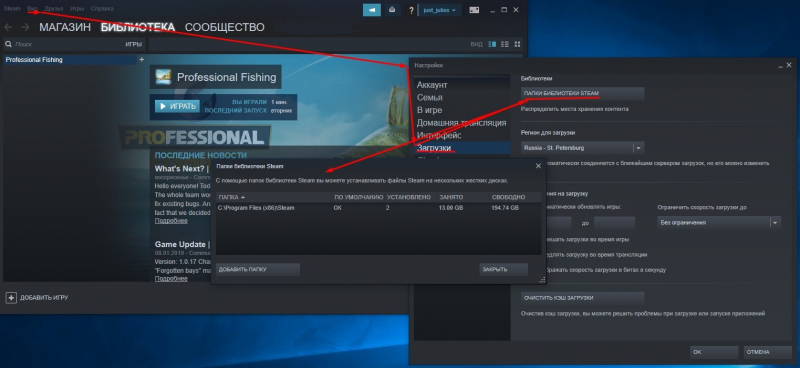Open the inbox envelope icon
The width and height of the screenshot is (800, 368).
coord(392,10)
